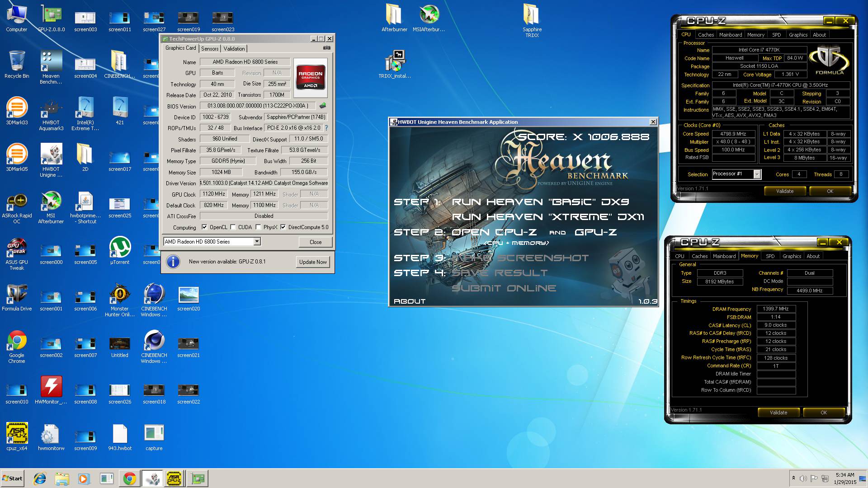Click Open CPU-Z link in Heaven app

click(494, 232)
